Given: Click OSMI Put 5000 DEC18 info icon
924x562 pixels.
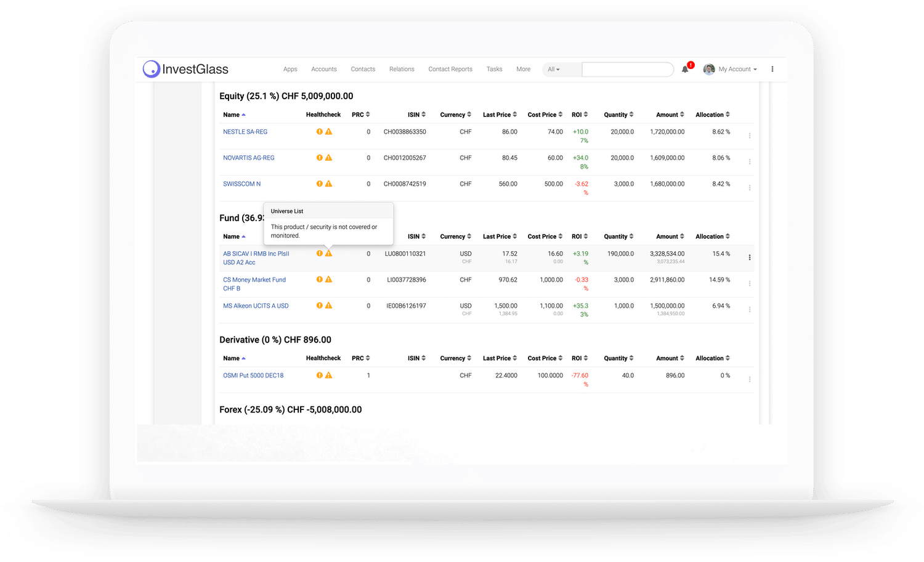Looking at the screenshot, I should tap(320, 375).
